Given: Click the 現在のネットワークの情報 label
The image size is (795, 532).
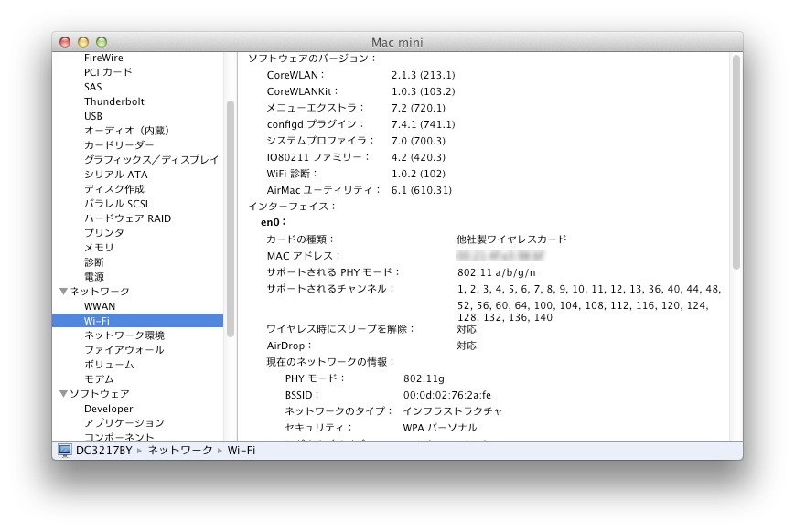Looking at the screenshot, I should [330, 362].
